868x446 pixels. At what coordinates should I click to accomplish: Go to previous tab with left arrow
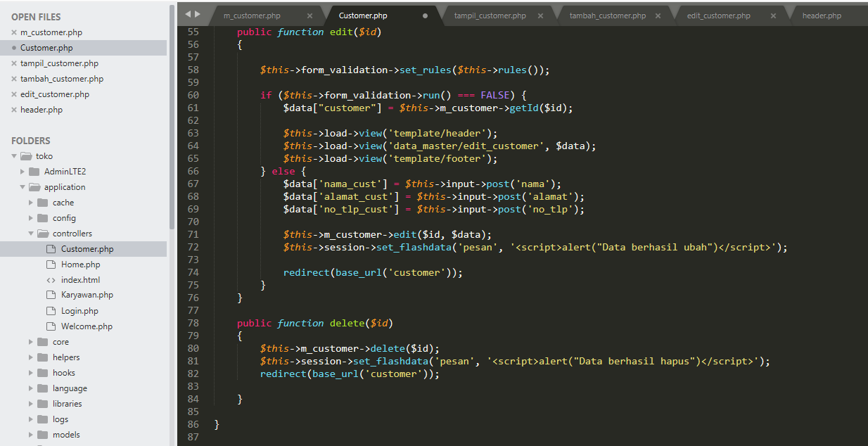[x=189, y=14]
